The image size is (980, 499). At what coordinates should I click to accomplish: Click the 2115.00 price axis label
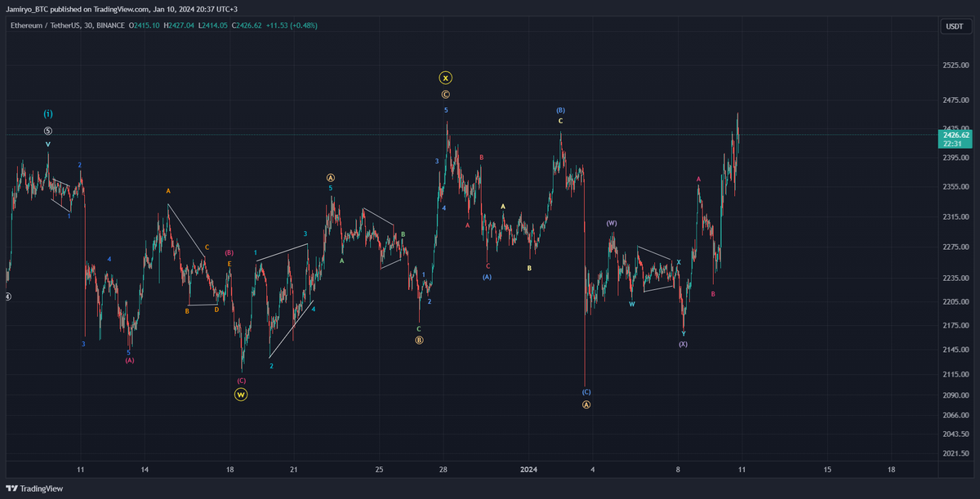coord(955,375)
